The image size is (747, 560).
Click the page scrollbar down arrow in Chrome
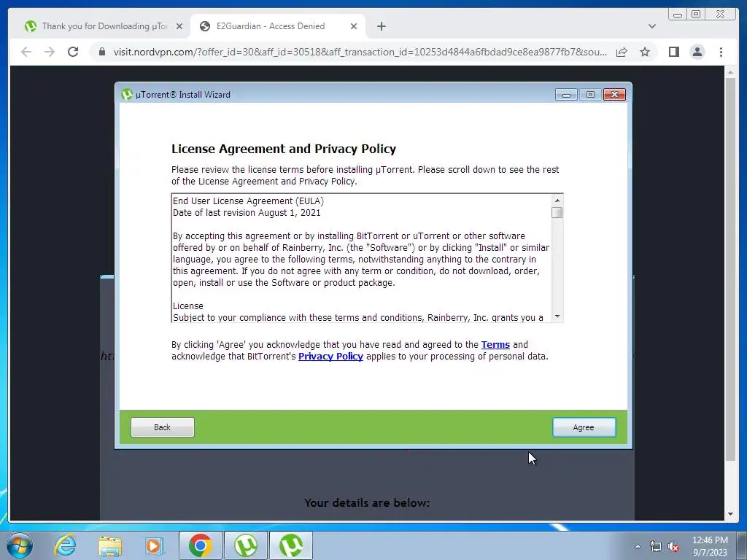(x=730, y=514)
